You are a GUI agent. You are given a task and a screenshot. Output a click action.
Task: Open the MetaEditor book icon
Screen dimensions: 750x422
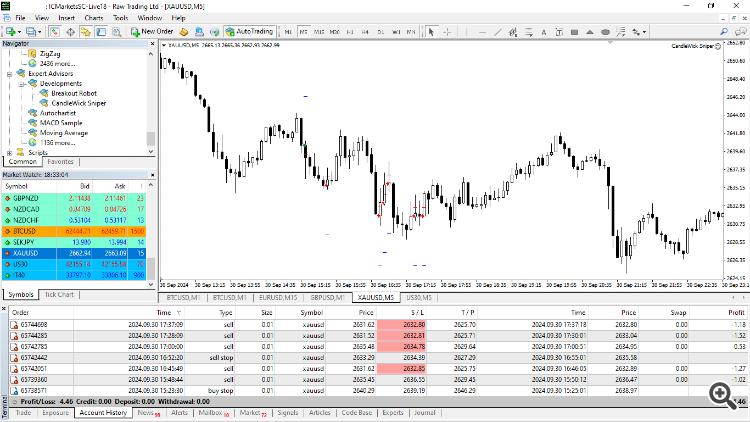(x=184, y=32)
